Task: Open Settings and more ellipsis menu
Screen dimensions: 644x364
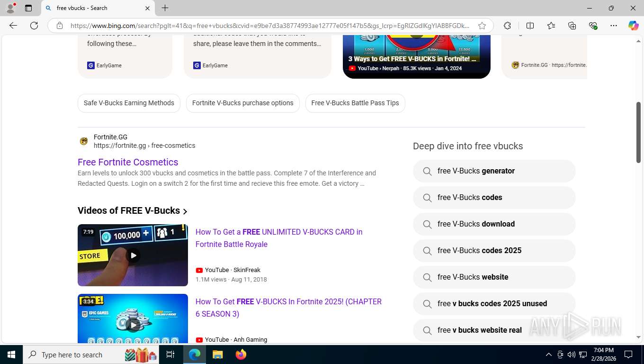Action: pyautogui.click(x=614, y=26)
